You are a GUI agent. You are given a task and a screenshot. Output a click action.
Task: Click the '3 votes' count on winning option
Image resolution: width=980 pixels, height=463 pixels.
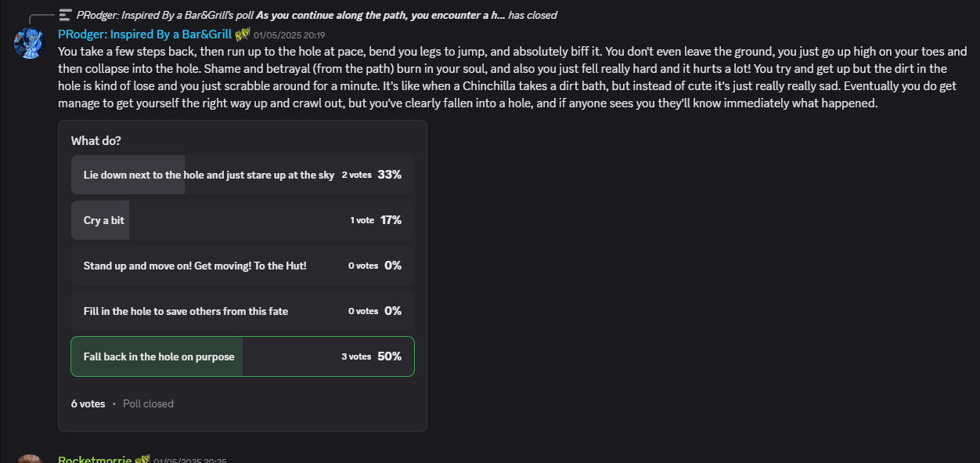click(x=356, y=356)
